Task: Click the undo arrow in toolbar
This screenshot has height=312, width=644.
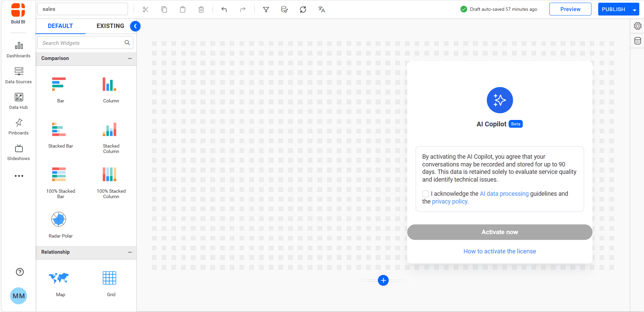Action: coord(224,9)
